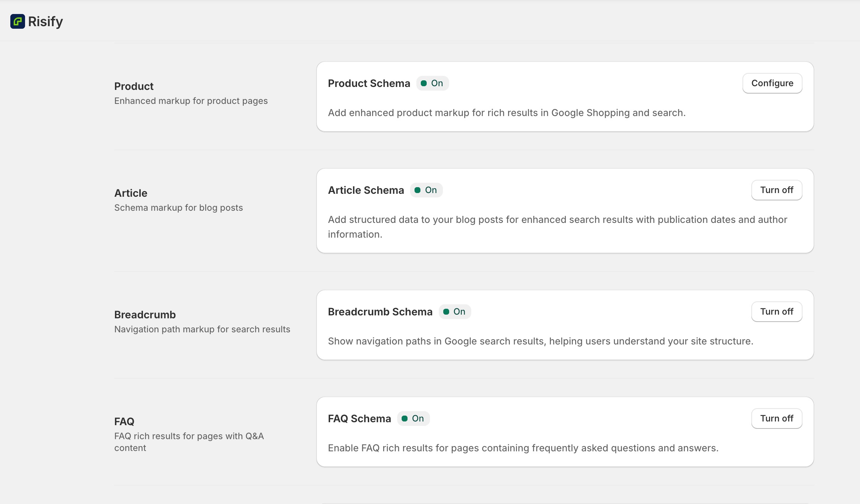
Task: Click the green status dot beside Article Schema
Action: click(418, 190)
